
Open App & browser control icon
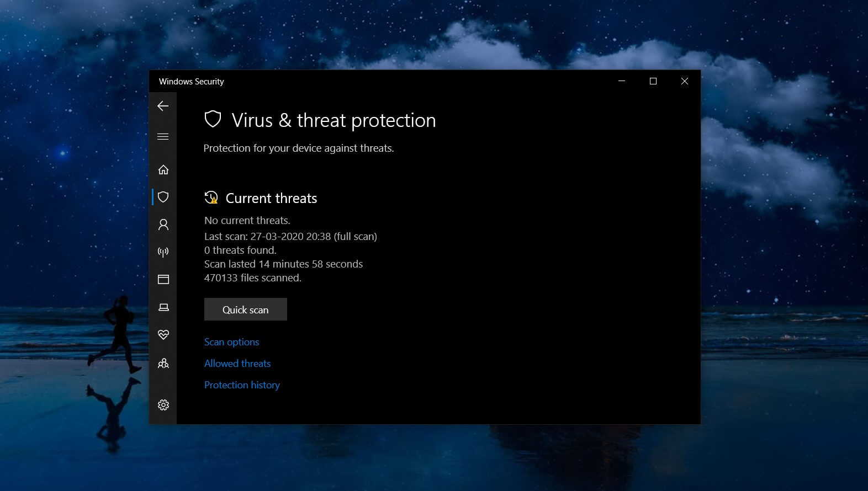163,280
